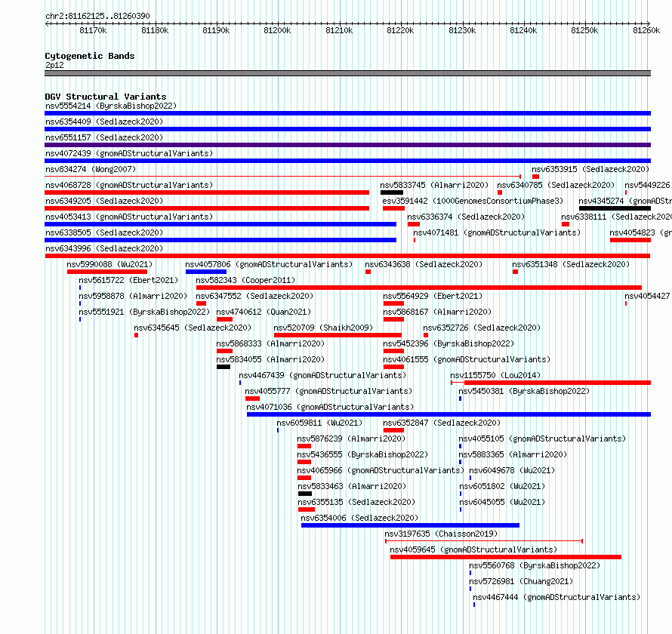Viewport: 672px width, 634px height.
Task: Click the black nsv5834055 variant bar
Action: [223, 367]
